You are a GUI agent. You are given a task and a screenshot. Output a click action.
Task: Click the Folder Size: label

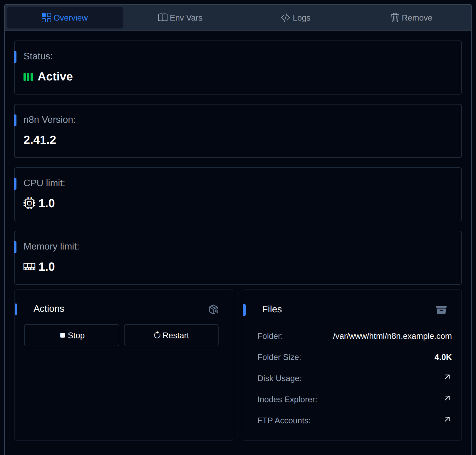point(279,357)
